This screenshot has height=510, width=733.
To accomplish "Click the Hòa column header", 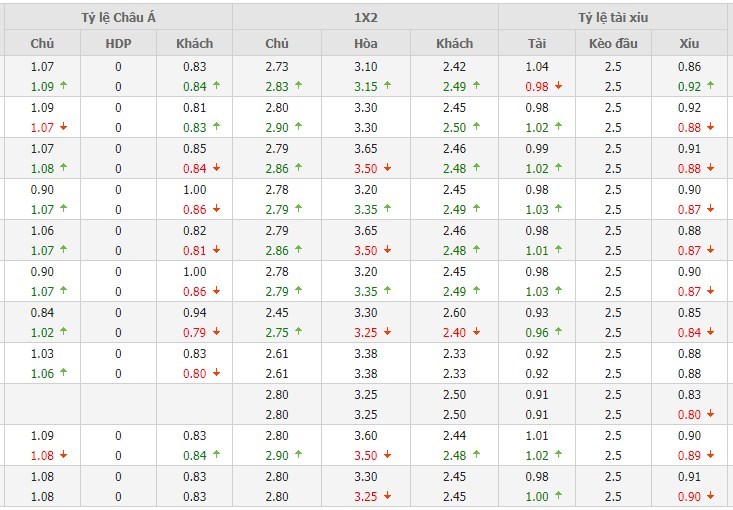I will click(x=366, y=43).
